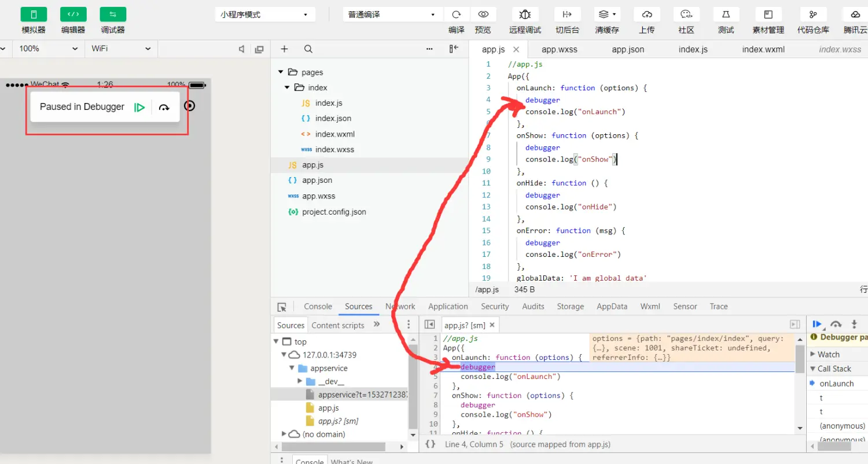Click the 远程调试 remote debug icon
The height and width of the screenshot is (464, 868).
[x=525, y=14]
